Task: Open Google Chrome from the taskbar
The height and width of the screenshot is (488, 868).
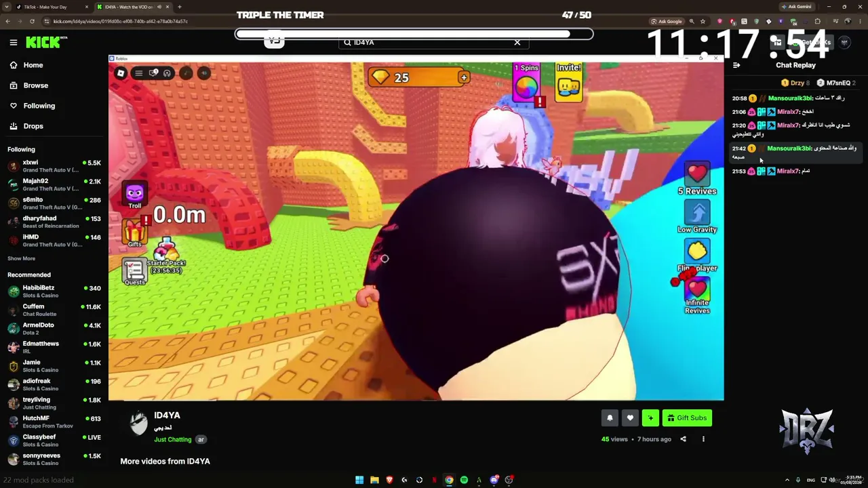Action: click(x=449, y=480)
